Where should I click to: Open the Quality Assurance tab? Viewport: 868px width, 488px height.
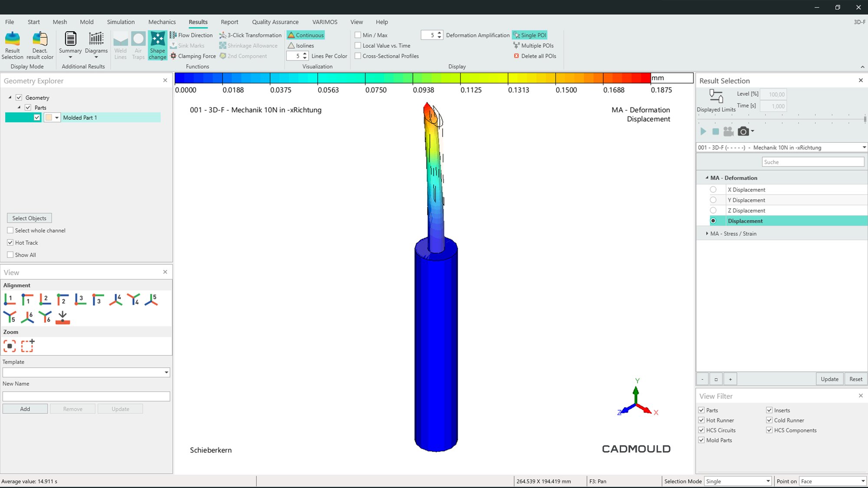[275, 22]
